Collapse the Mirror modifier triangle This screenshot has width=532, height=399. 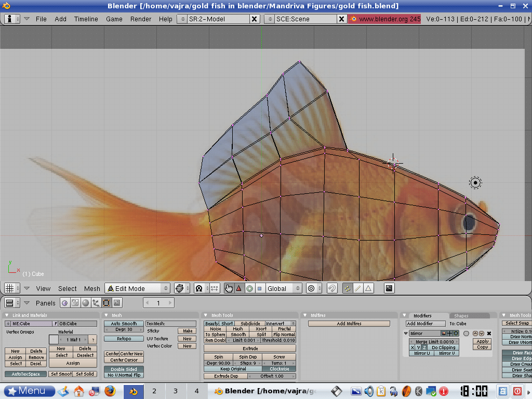tap(406, 334)
